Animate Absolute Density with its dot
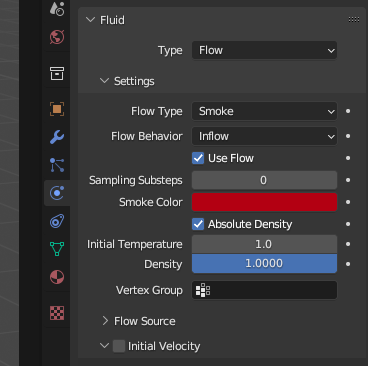This screenshot has width=368, height=366. (x=348, y=224)
